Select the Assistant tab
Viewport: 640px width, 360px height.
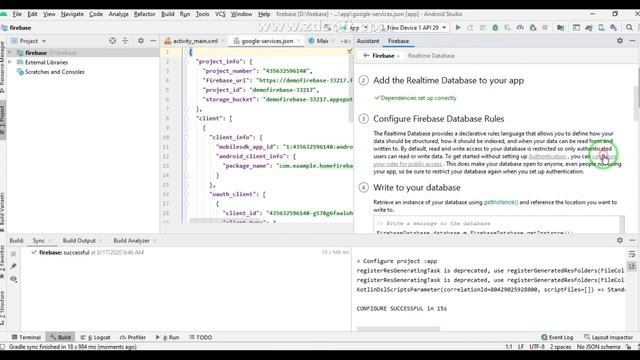pos(368,41)
